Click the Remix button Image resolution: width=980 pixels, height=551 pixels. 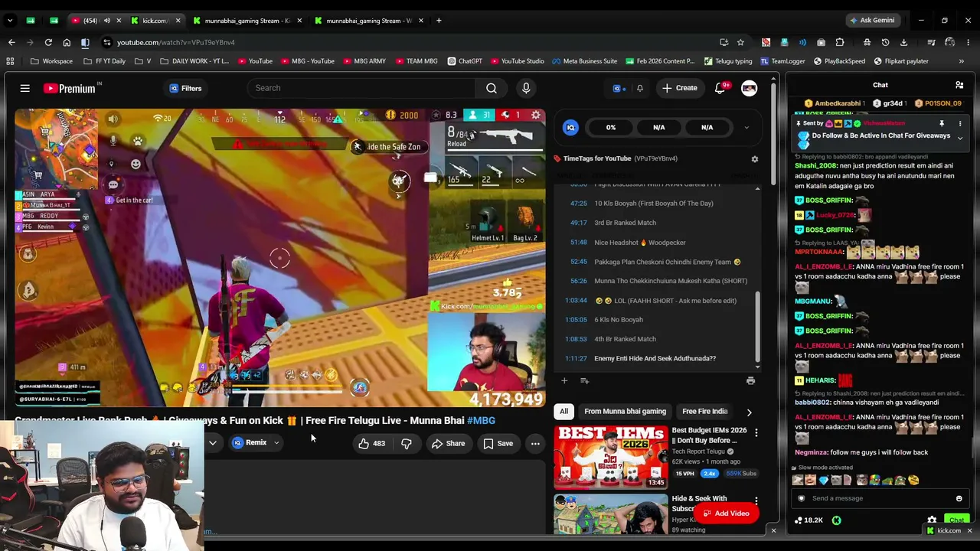pyautogui.click(x=250, y=442)
